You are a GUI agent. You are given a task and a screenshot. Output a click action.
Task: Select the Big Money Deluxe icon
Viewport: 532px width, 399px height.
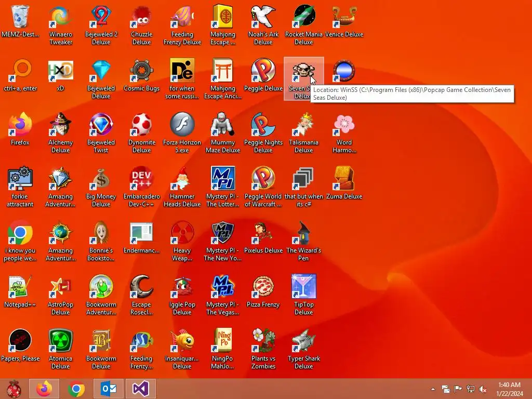click(101, 178)
